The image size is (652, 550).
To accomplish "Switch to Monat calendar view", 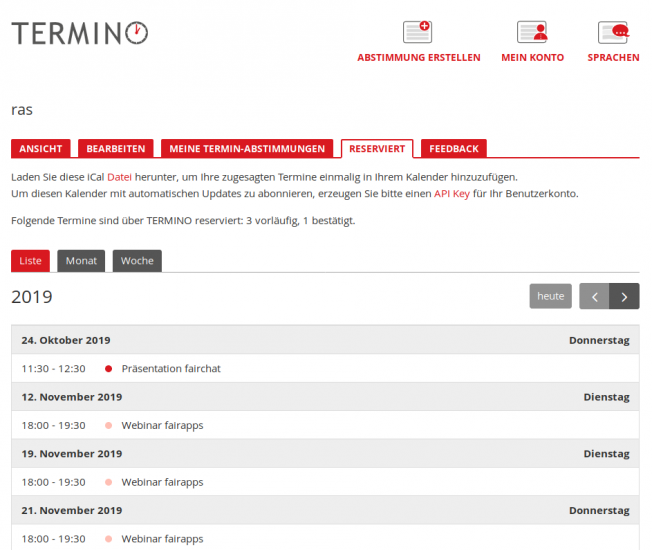I will click(81, 261).
